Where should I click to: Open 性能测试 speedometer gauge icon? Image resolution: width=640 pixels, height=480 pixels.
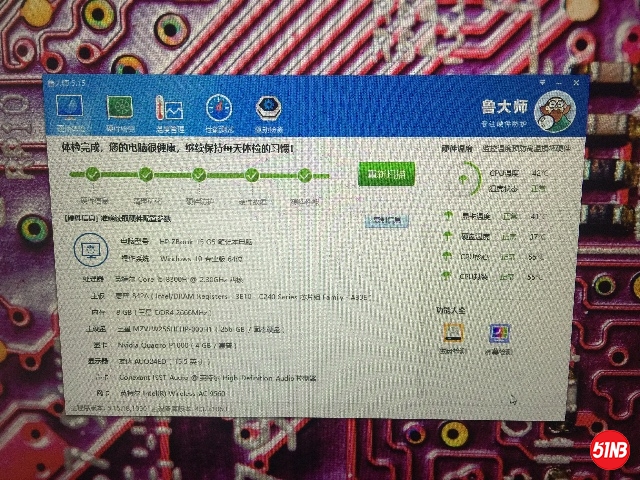tap(219, 113)
